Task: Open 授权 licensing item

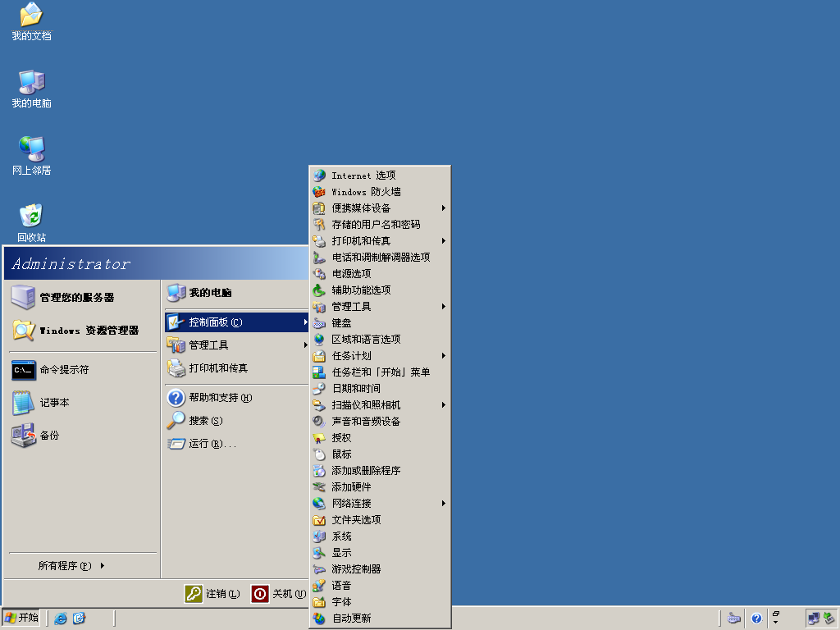Action: [380, 438]
